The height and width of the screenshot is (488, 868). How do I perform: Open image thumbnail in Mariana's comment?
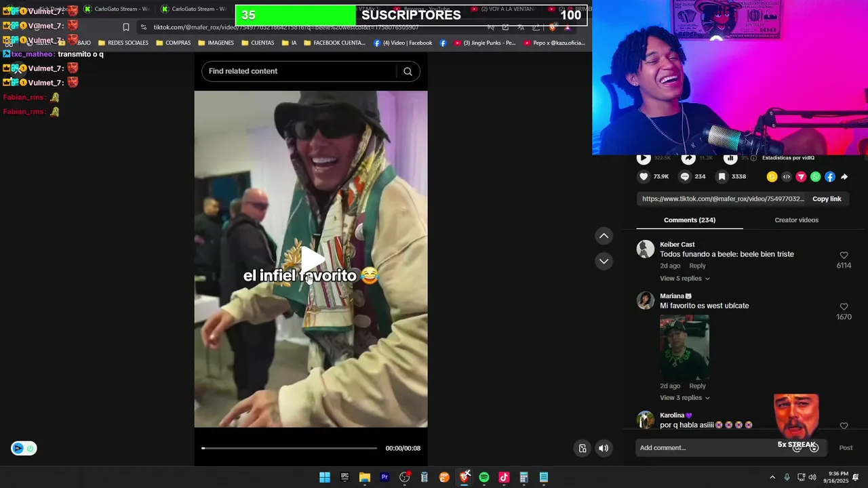(x=684, y=348)
